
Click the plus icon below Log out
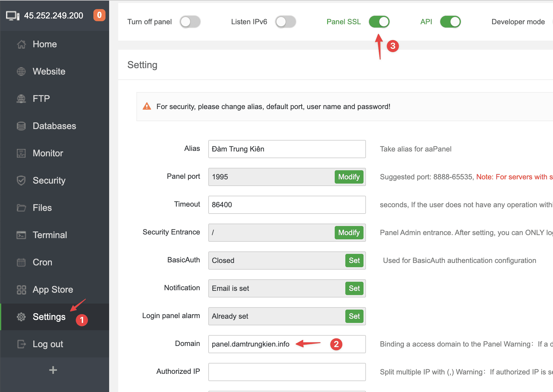tap(53, 370)
